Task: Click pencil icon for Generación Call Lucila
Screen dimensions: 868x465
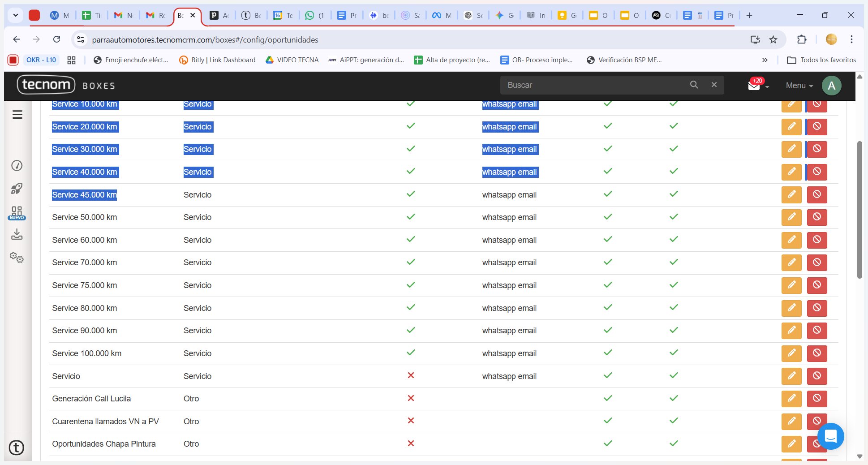Action: click(x=791, y=399)
